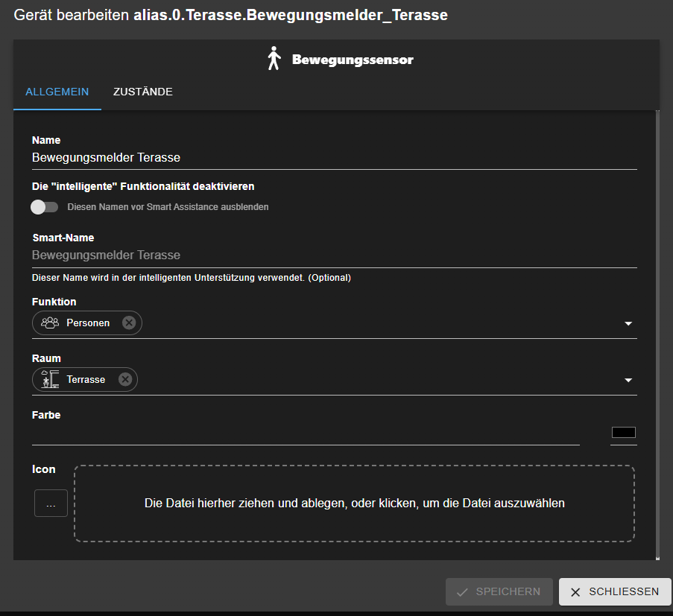
Task: Open the Funktion dropdown arrow
Action: 628,323
